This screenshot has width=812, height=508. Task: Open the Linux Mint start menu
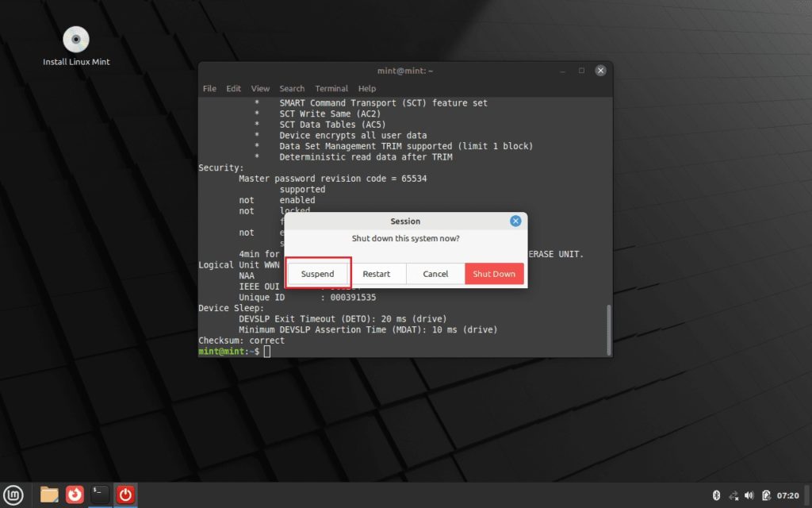13,495
